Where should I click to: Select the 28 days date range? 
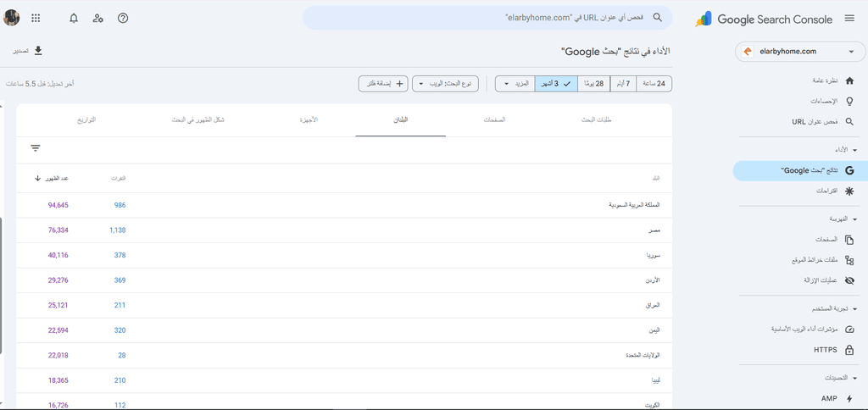[594, 84]
